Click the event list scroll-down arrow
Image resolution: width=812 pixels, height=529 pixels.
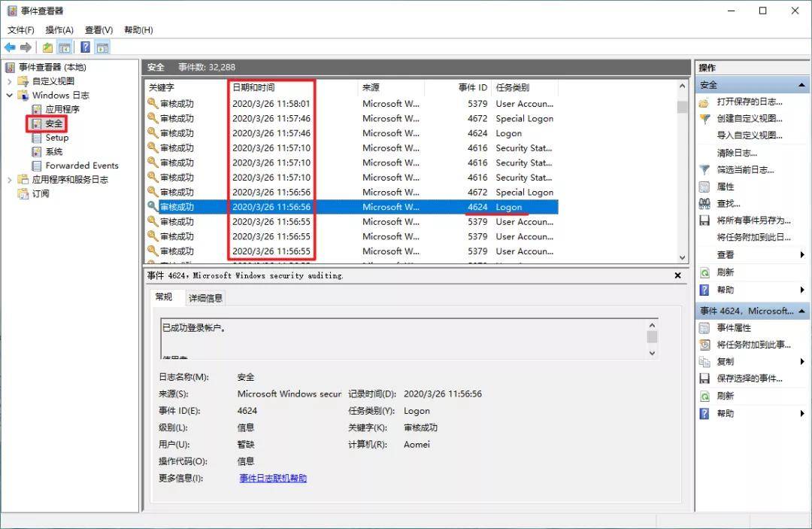click(x=682, y=257)
